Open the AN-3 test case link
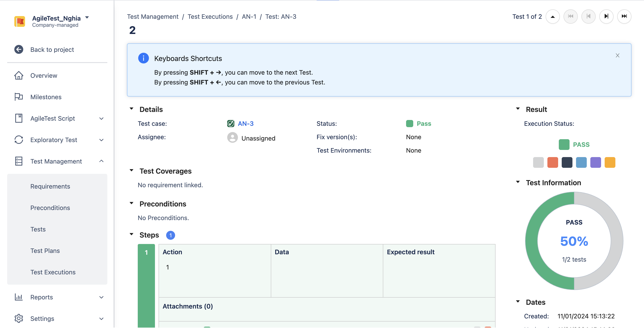The width and height of the screenshot is (644, 328). 246,124
